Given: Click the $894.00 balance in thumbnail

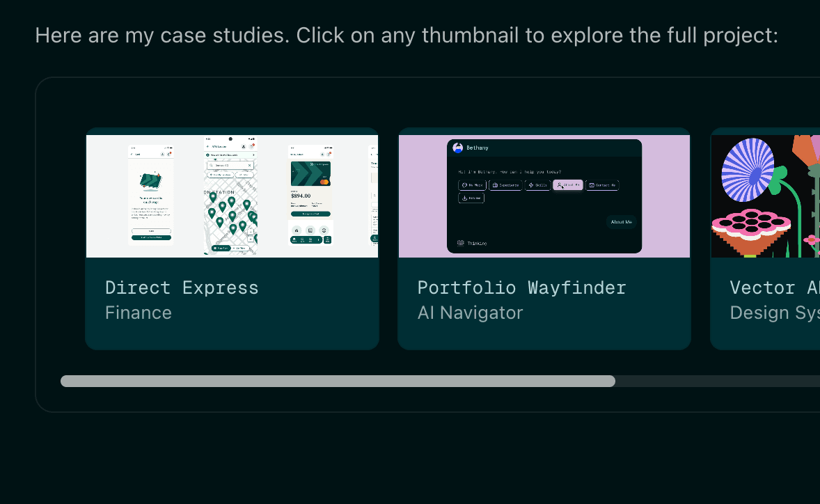Looking at the screenshot, I should [301, 196].
